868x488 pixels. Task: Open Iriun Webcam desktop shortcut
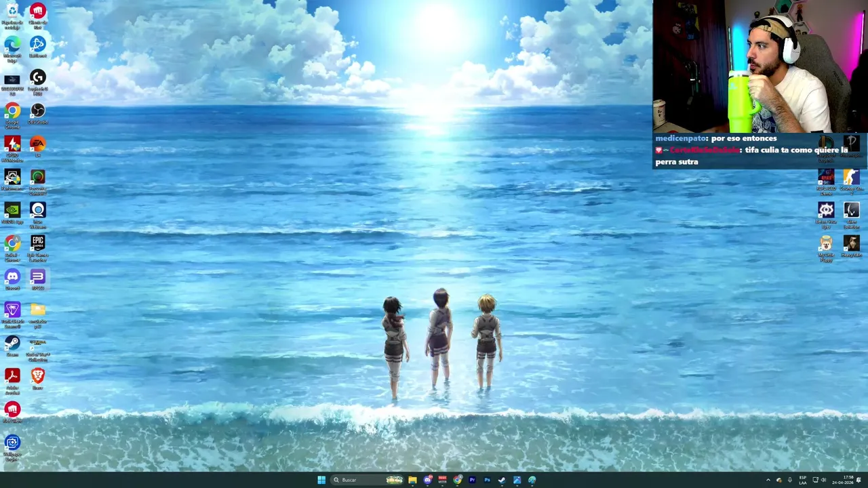point(37,214)
